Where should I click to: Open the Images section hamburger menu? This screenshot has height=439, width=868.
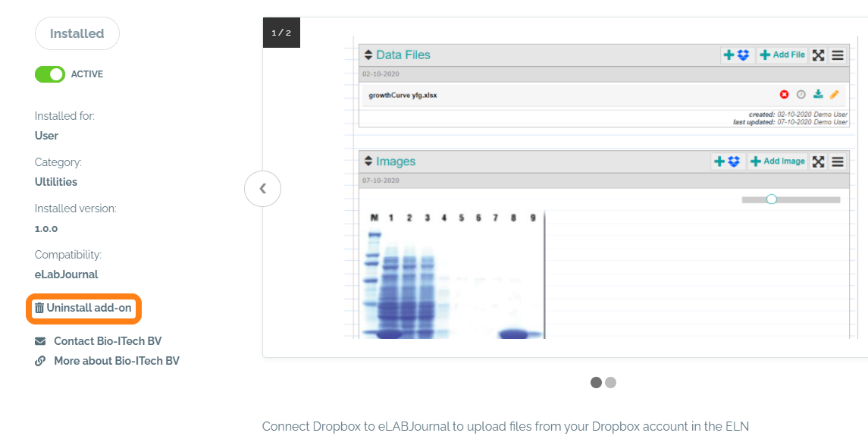838,161
